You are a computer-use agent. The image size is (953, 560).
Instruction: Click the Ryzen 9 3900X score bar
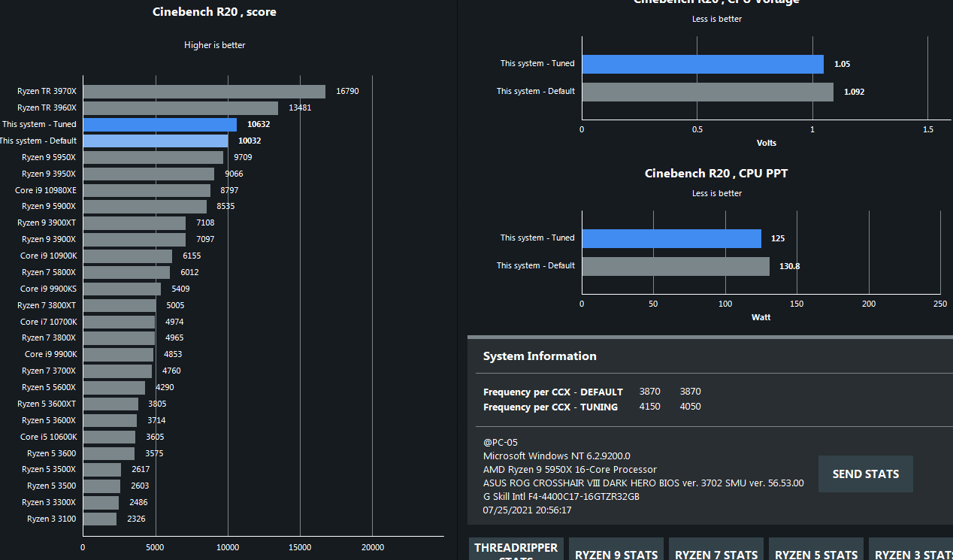(x=134, y=239)
